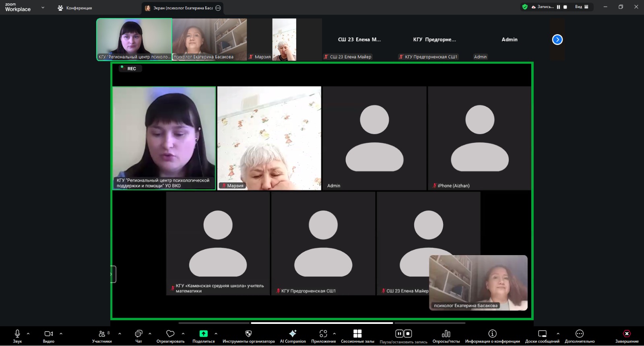This screenshot has height=346, width=644.
Task: Click the Приложения apps icon
Action: pos(323,334)
